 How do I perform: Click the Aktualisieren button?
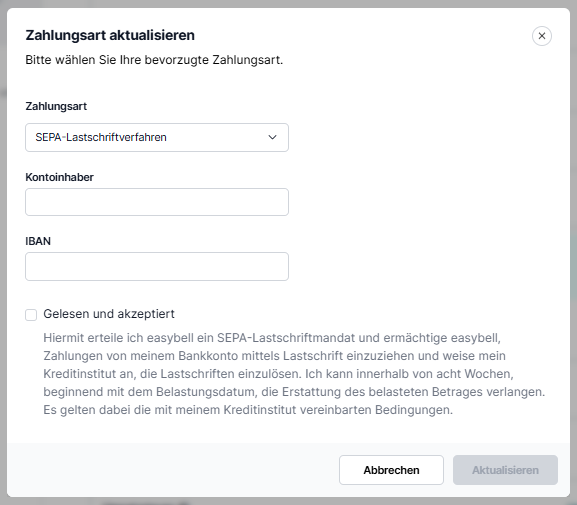coord(505,470)
